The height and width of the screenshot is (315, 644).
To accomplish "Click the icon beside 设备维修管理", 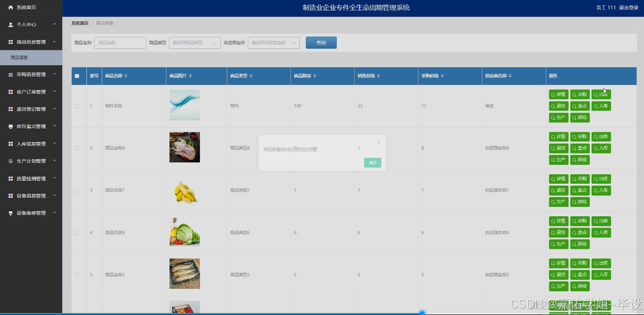I will coord(11,213).
